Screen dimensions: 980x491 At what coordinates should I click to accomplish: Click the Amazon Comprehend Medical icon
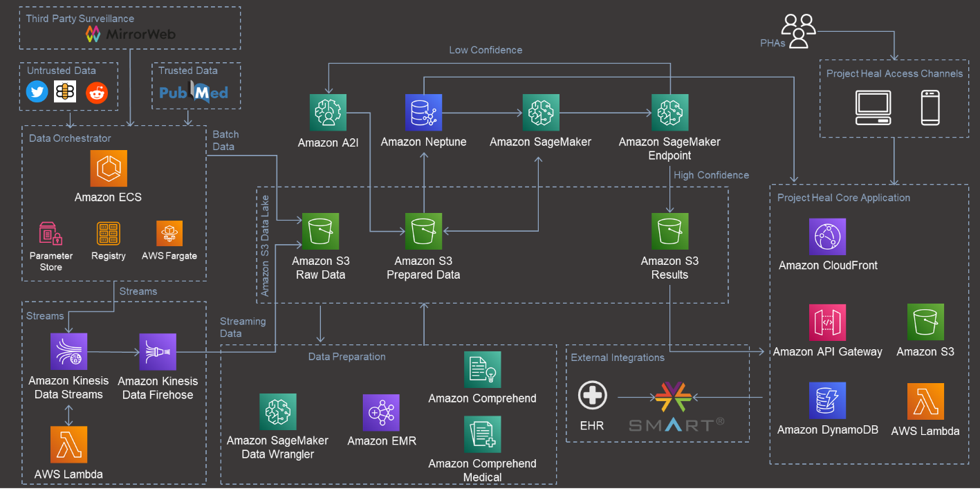click(483, 434)
